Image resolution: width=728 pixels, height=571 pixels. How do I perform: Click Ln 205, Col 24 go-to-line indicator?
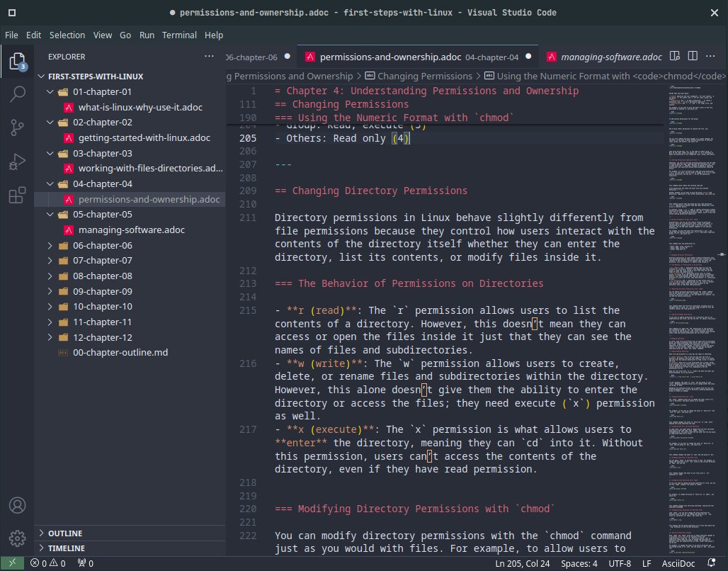tap(523, 563)
